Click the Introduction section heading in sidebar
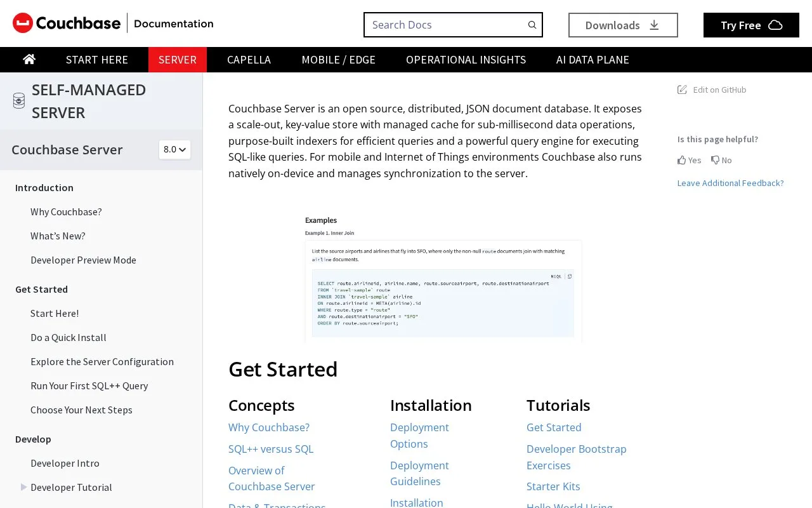812x508 pixels. (44, 187)
